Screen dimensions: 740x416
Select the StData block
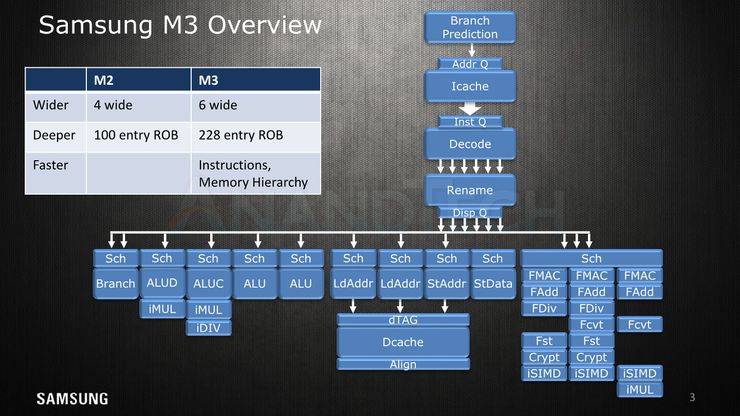493,284
